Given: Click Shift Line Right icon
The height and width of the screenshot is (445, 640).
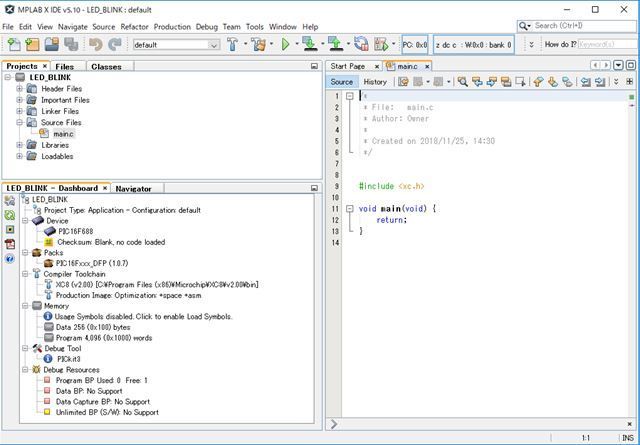Looking at the screenshot, I should click(600, 82).
